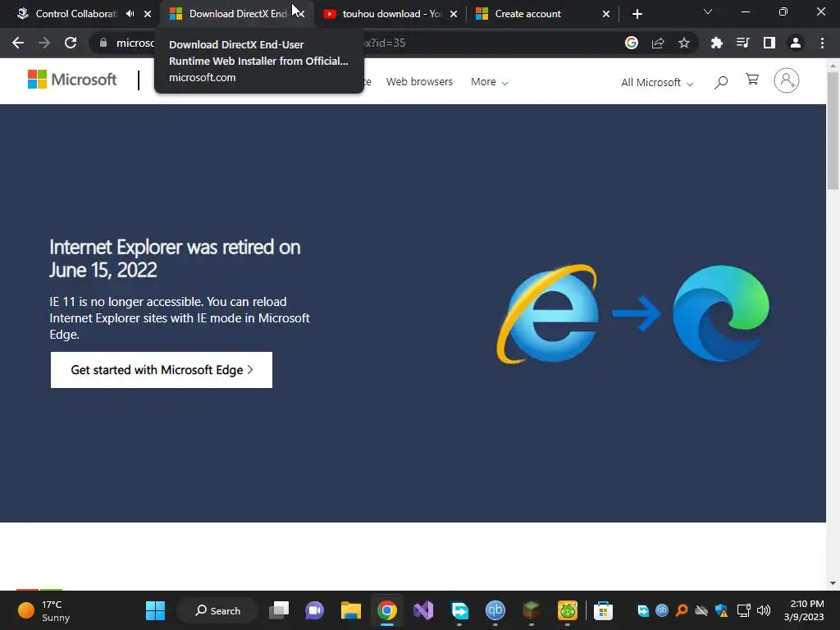
Task: Bookmark this page with the star icon
Action: (x=684, y=43)
